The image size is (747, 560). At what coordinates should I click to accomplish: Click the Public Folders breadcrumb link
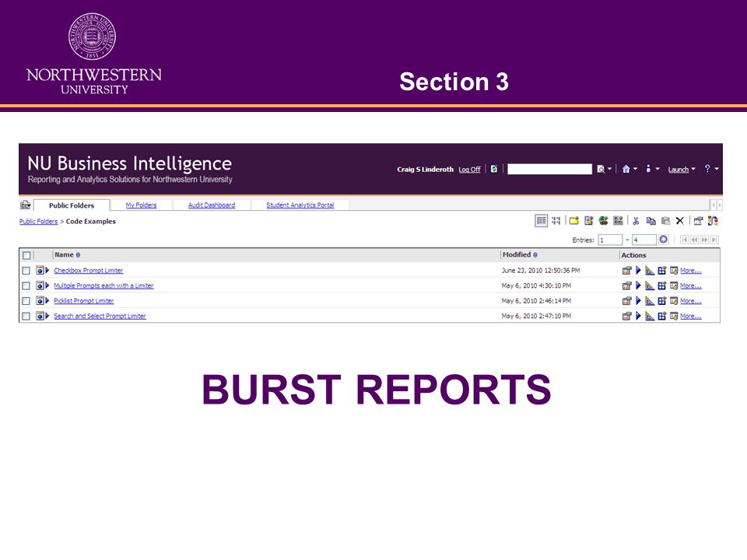coord(38,222)
